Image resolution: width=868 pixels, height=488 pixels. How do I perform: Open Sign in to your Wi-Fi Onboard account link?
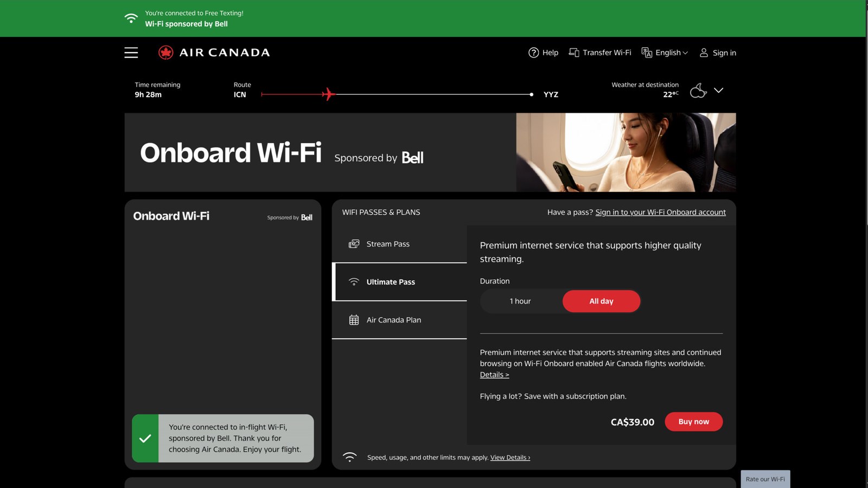tap(660, 212)
